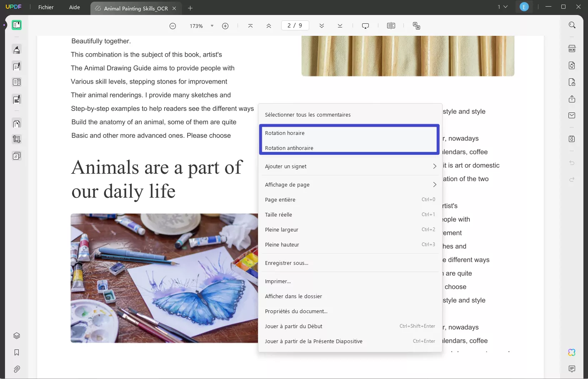
Task: Open the AI assistant
Action: tap(571, 352)
